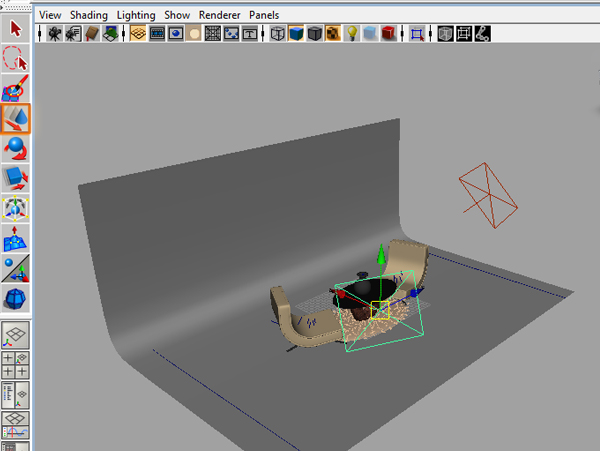
Task: Toggle the safe title overlay
Action: click(249, 34)
